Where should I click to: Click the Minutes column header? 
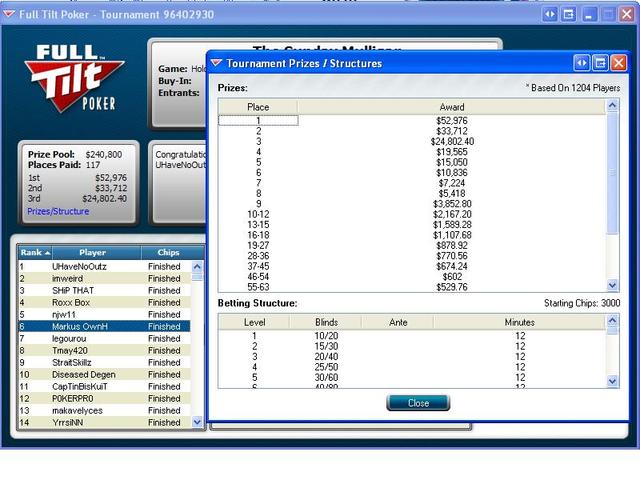tap(519, 322)
